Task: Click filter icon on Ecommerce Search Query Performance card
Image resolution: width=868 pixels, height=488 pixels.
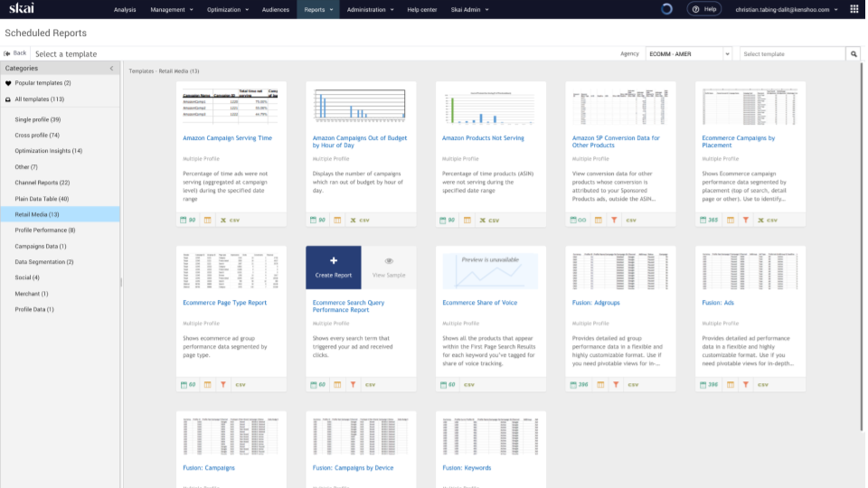Action: (353, 385)
